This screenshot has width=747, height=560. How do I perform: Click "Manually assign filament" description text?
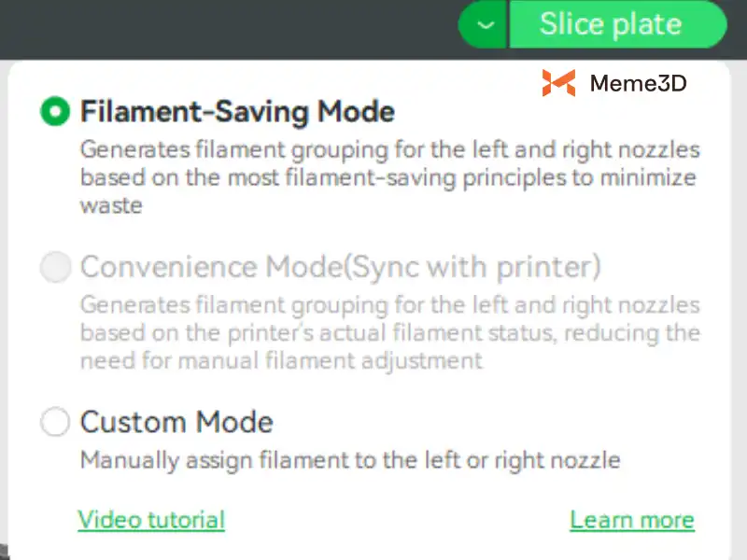pyautogui.click(x=350, y=460)
